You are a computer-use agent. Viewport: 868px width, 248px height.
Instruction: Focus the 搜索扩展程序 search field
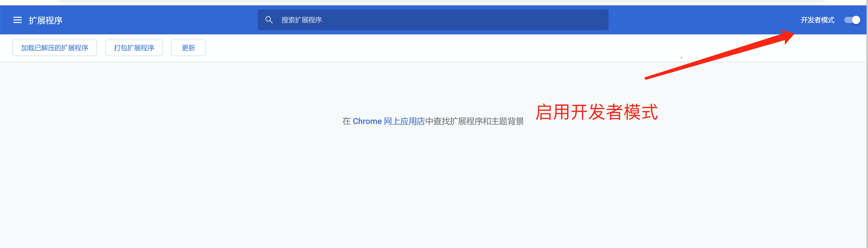coord(433,20)
